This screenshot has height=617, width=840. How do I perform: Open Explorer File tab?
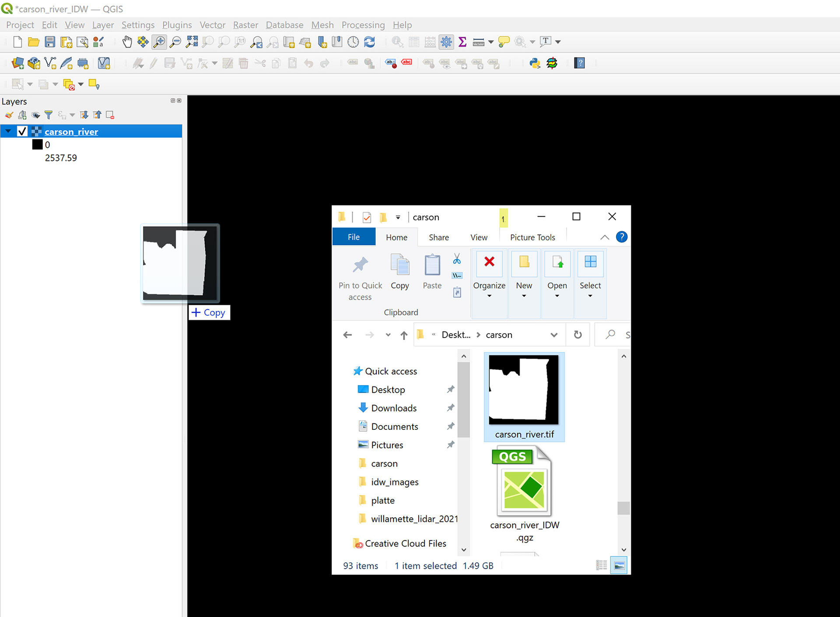pos(353,237)
